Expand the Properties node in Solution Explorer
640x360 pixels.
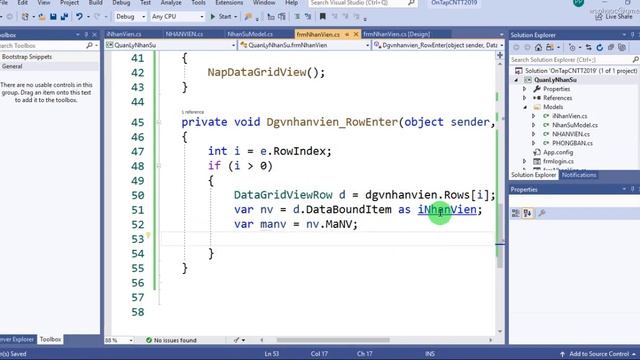click(x=525, y=89)
